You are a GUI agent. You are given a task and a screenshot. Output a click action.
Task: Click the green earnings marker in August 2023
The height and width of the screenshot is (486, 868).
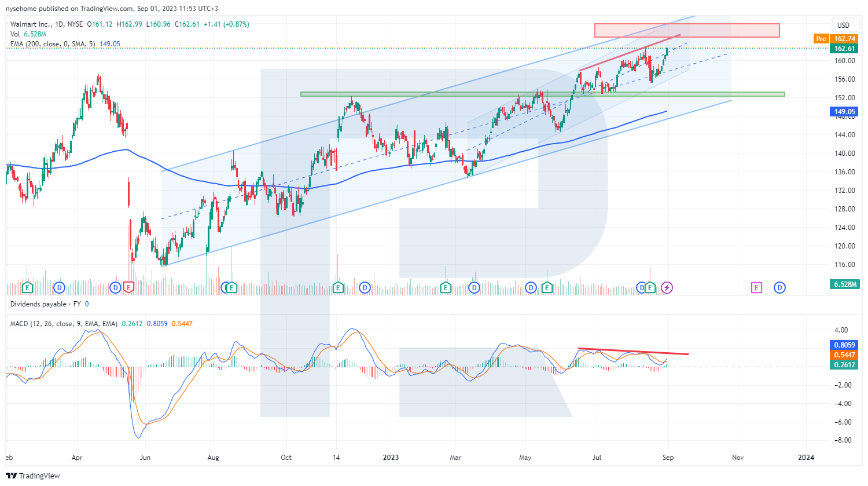pyautogui.click(x=650, y=287)
